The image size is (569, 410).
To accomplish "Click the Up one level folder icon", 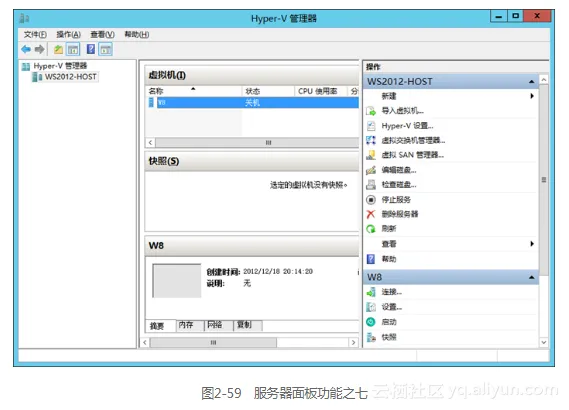I will (58, 49).
